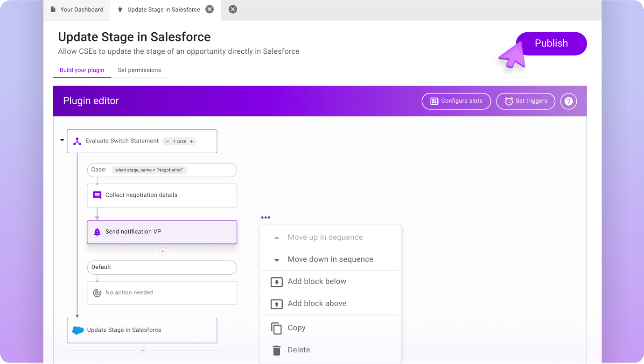The height and width of the screenshot is (364, 644).
Task: Increase case count with plus stepper
Action: 191,141
